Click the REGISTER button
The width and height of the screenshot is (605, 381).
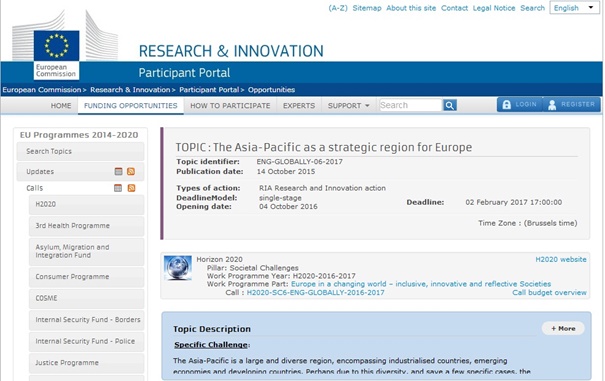(572, 105)
